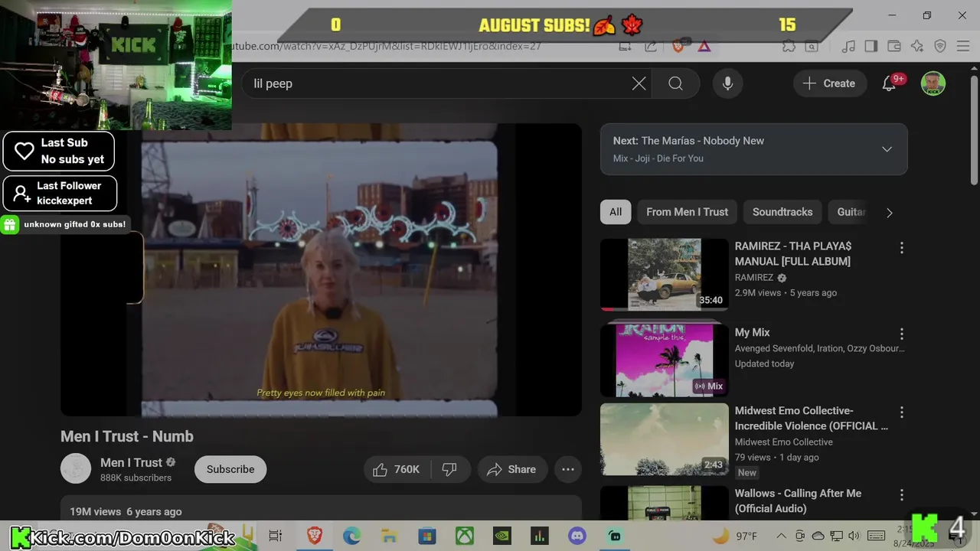This screenshot has height=551, width=980.
Task: Click the 19M views description box
Action: click(x=321, y=510)
